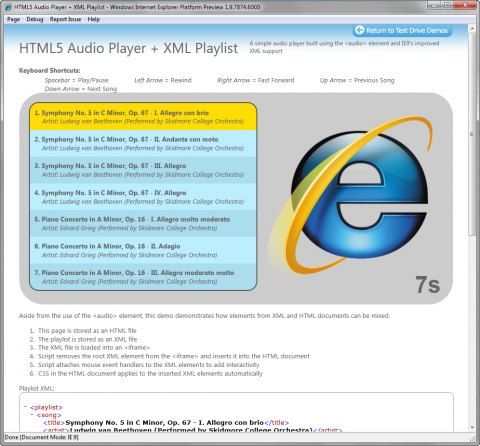This screenshot has height=446, width=480.
Task: Click the HTML5 Audio Player + XML Playlist heading
Action: 128,48
